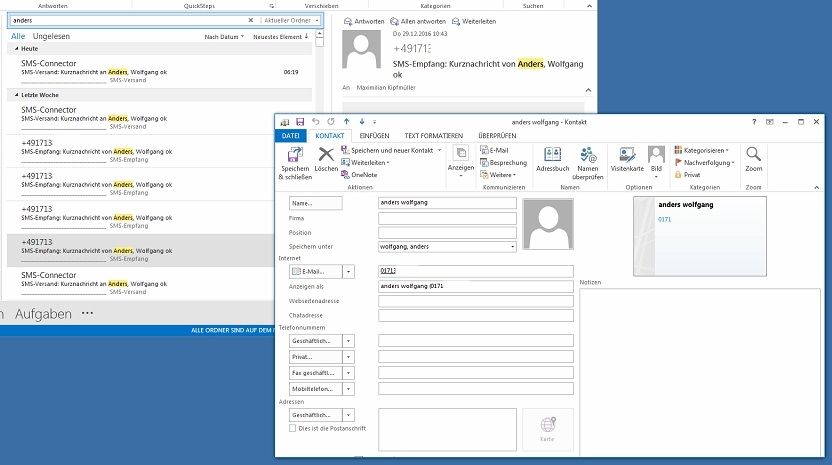Click the Löschen contact icon
The image size is (832, 465).
tap(326, 155)
